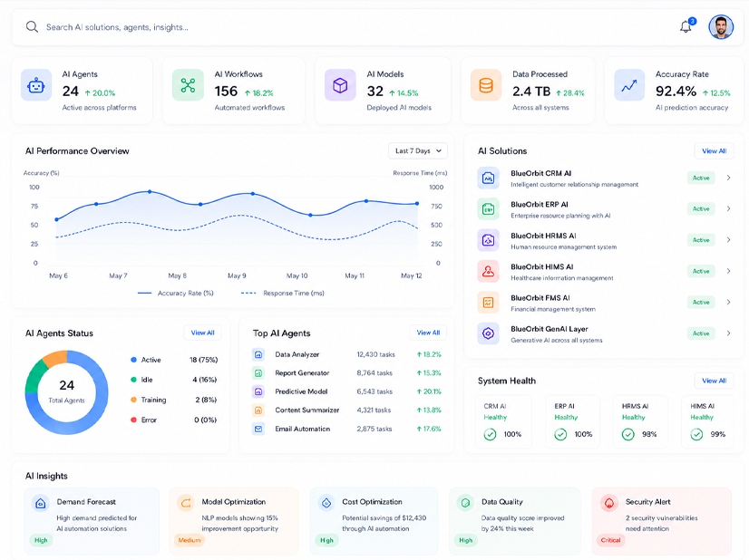Click the Cost Optimization insight icon
The height and width of the screenshot is (560, 749).
(326, 503)
